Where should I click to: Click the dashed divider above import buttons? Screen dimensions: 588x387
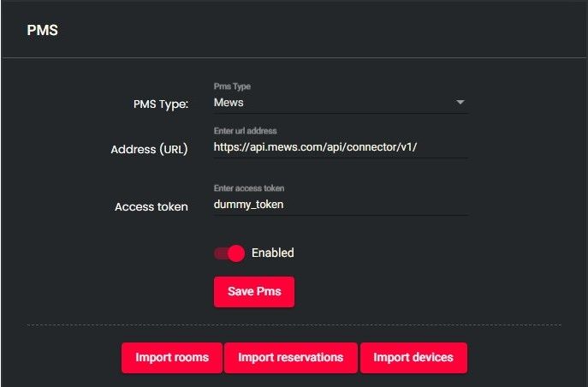tap(294, 325)
